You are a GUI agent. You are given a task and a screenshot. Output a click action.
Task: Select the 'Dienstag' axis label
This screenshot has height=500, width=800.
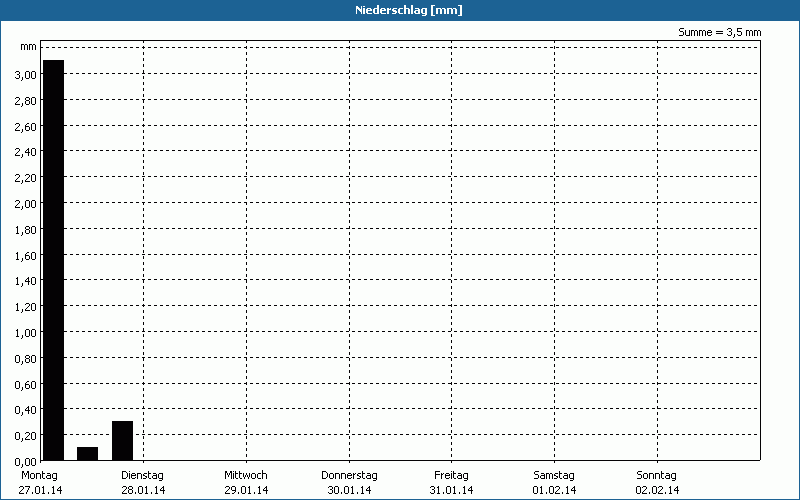point(142,475)
